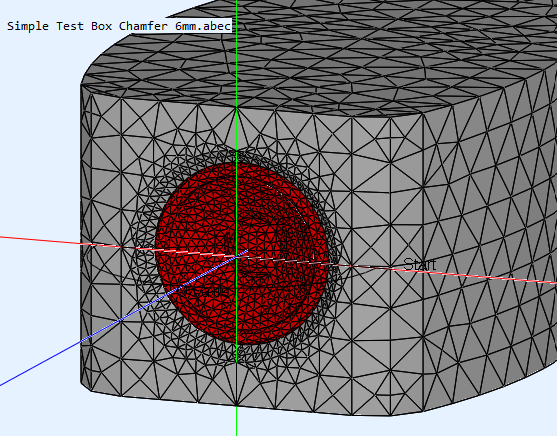Select the file name label Simple Test Box Chamfer 6mm.abec
The height and width of the screenshot is (436, 557).
[x=119, y=26]
